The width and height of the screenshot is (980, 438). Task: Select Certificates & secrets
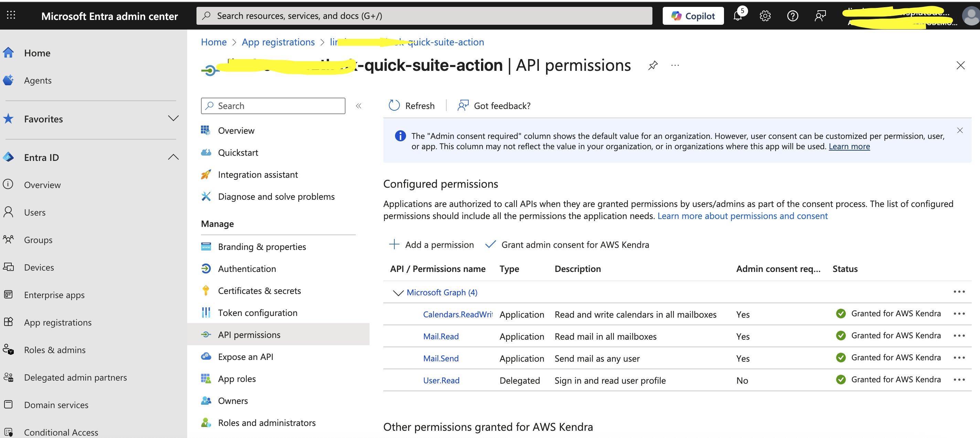coord(259,291)
